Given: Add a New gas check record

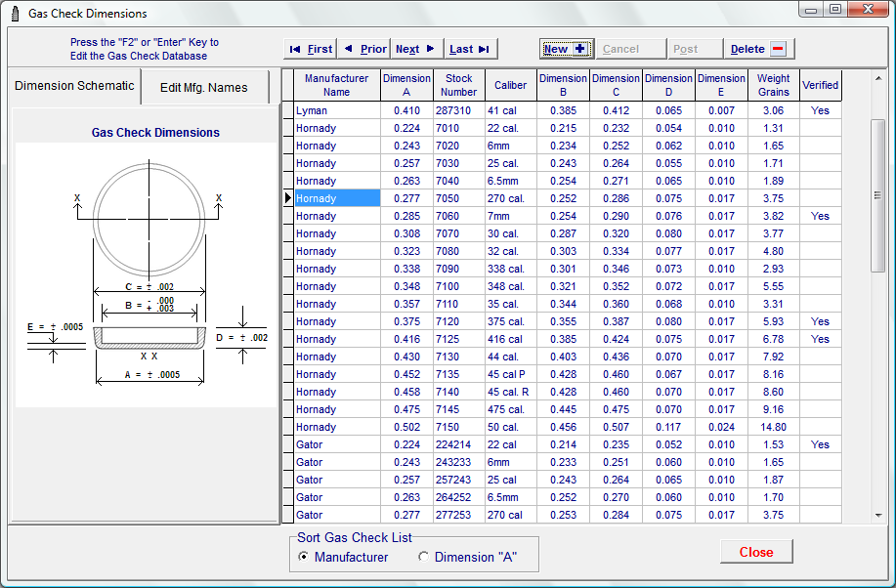Looking at the screenshot, I should (565, 49).
